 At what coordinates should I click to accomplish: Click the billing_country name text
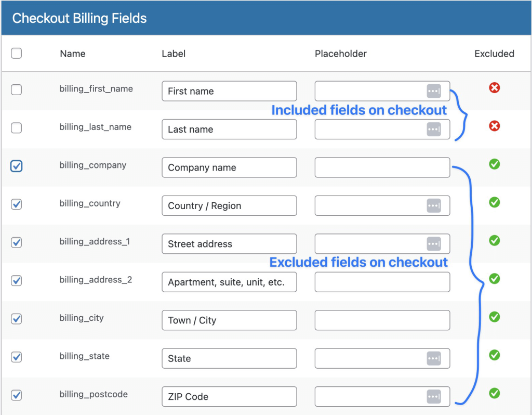coord(90,203)
